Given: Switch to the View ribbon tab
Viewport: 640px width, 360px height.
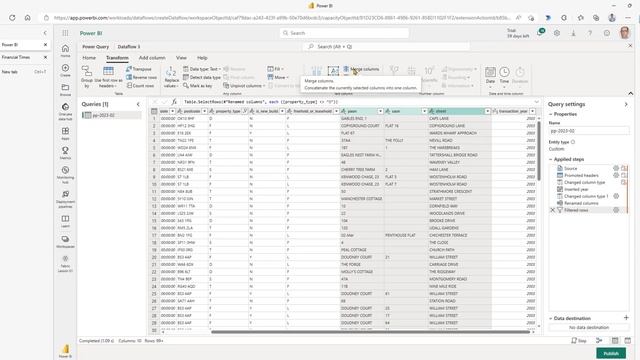Looking at the screenshot, I should pyautogui.click(x=181, y=58).
